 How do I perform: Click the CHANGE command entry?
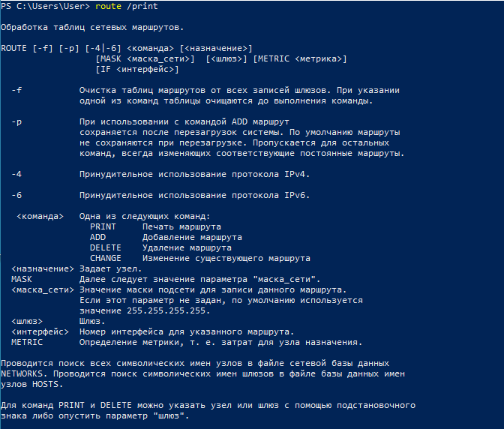tap(105, 258)
